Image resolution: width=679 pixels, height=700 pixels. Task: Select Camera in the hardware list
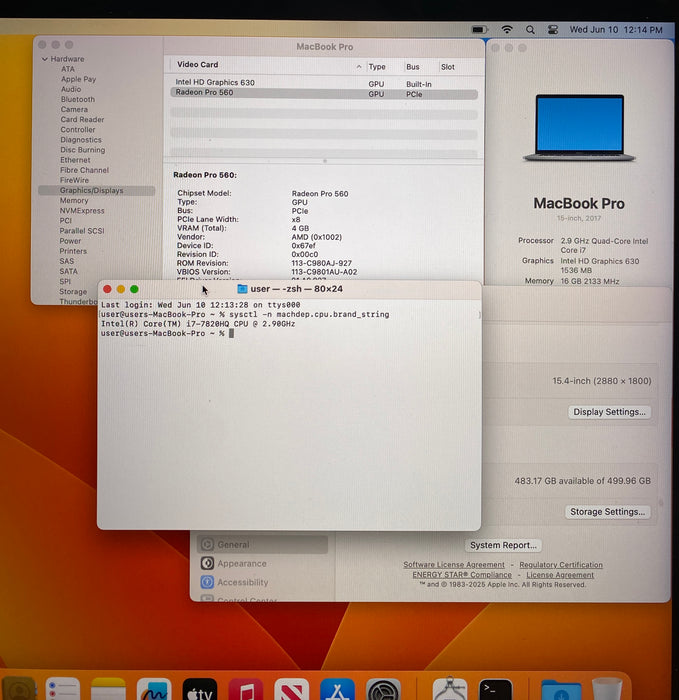pos(74,109)
